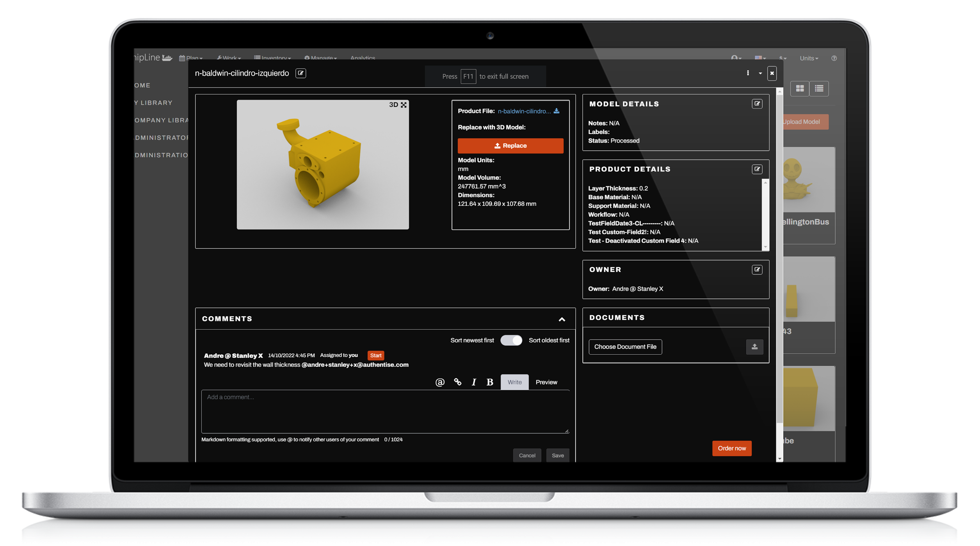The image size is (980, 546).
Task: Click the edit icon next to model title
Action: click(x=301, y=73)
